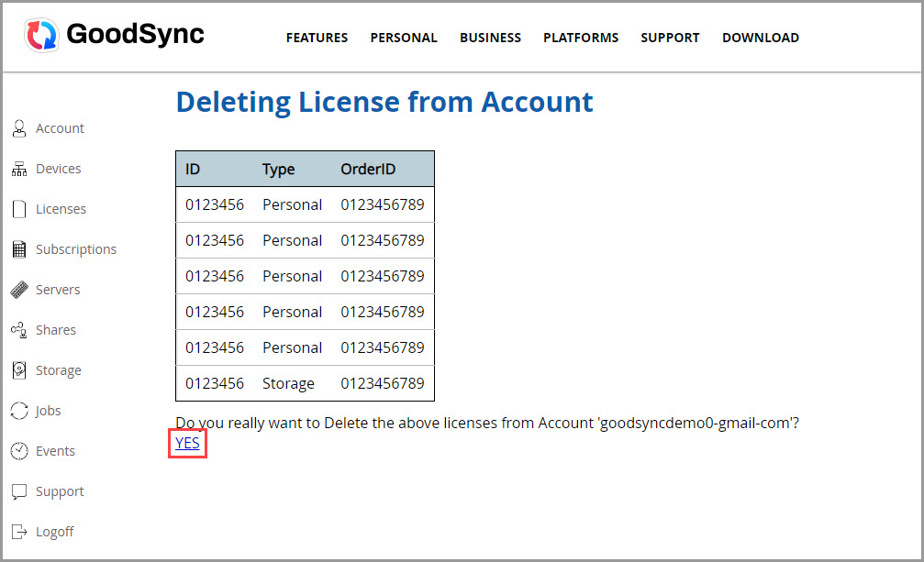This screenshot has height=562, width=924.
Task: Confirm license deletion by clicking YES
Action: [186, 443]
